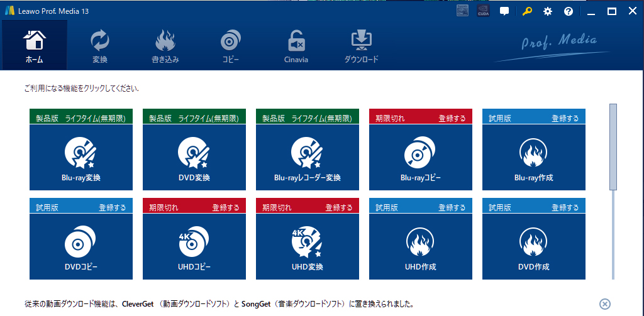This screenshot has height=316, width=644.
Task: Click 登録する on the DVD作成 tile
Action: (x=565, y=208)
